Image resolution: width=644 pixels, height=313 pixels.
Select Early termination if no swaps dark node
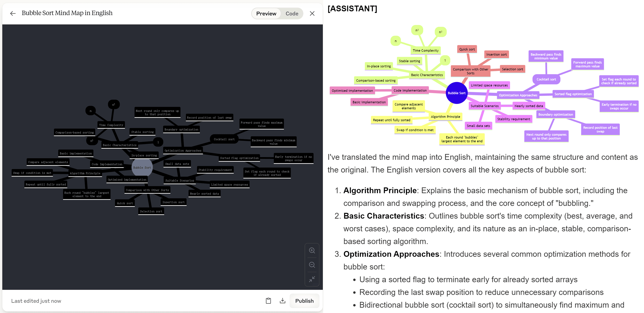(x=294, y=159)
